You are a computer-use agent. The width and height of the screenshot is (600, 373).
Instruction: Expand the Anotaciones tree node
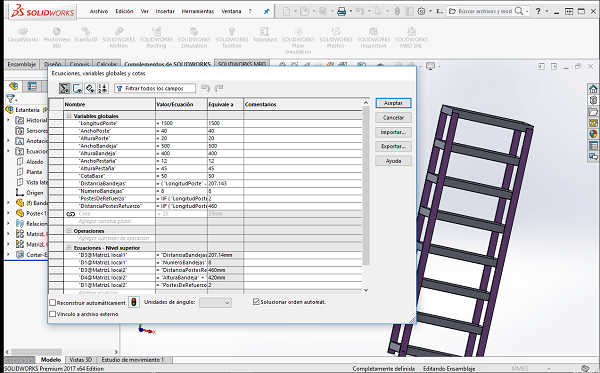9,141
